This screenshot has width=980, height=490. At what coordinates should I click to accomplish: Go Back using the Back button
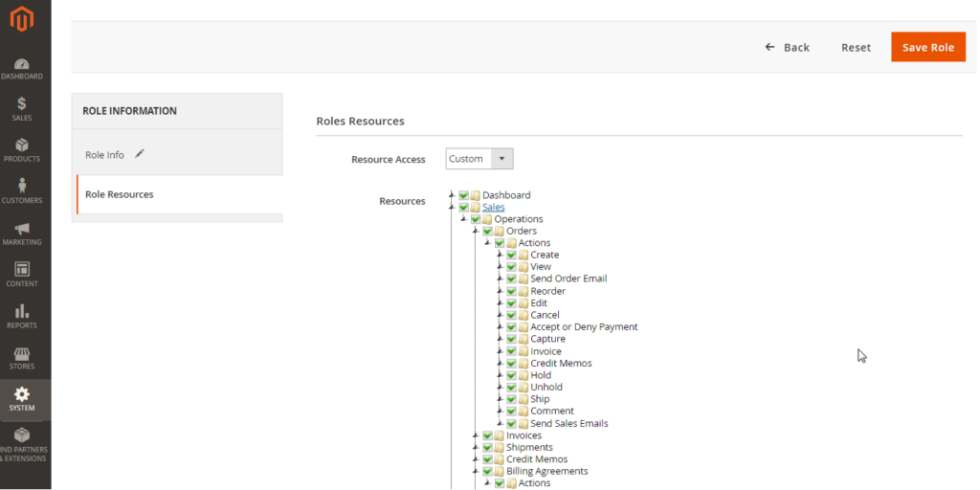pyautogui.click(x=787, y=48)
